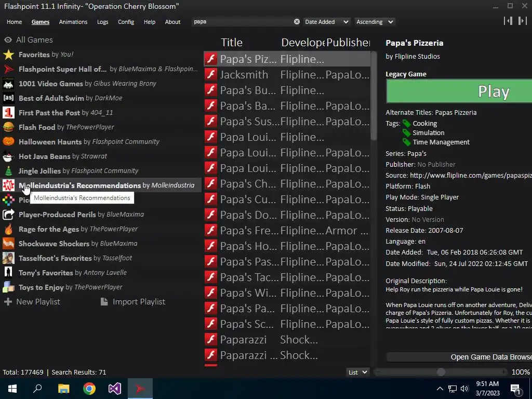
Task: Click the First Past the Post icon
Action: click(8, 113)
